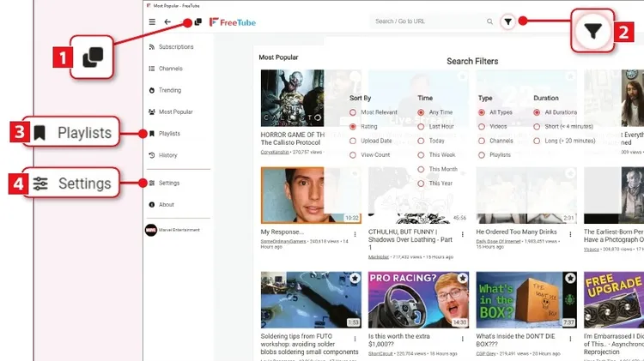Open options menu for What's inside the DON'T DIE BOX
The height and width of the screenshot is (361, 644).
[x=570, y=339]
